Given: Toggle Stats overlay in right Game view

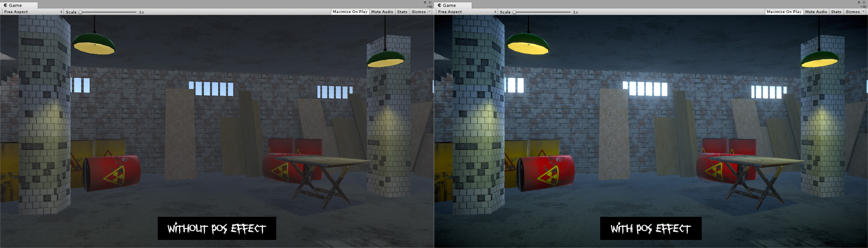Looking at the screenshot, I should [836, 12].
